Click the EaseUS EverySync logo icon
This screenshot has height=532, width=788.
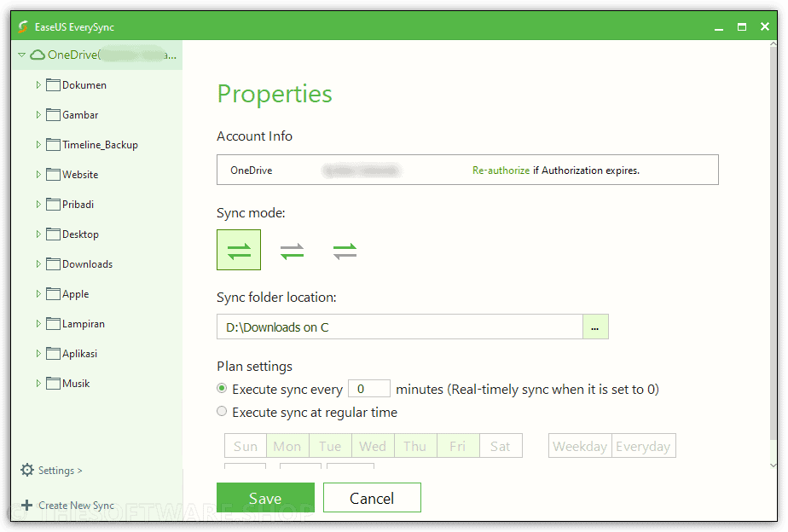pos(23,26)
